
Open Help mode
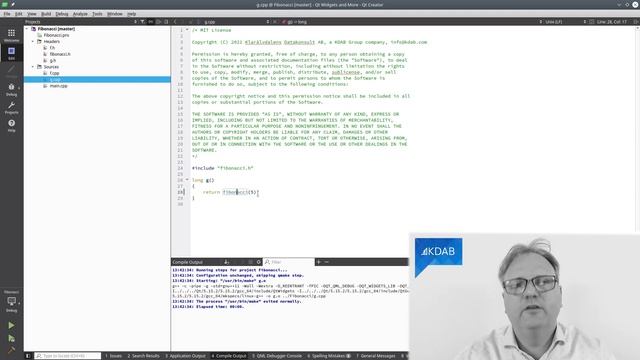pyautogui.click(x=11, y=125)
